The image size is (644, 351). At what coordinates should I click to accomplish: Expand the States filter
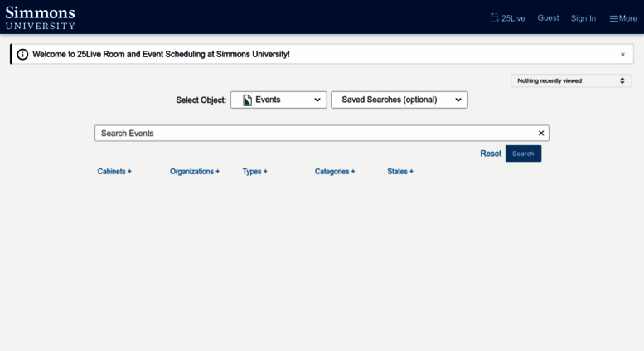pyautogui.click(x=400, y=172)
